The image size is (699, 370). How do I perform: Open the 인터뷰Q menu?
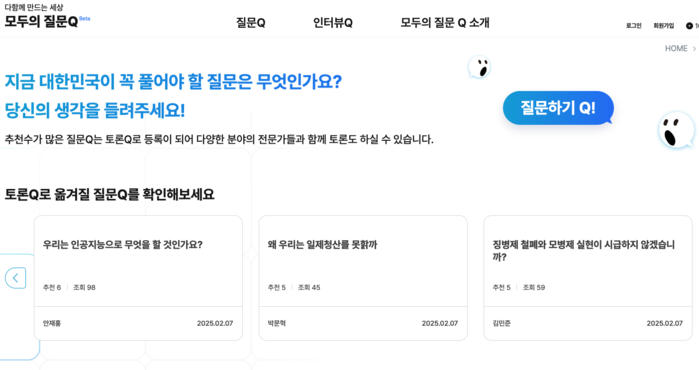[x=333, y=23]
